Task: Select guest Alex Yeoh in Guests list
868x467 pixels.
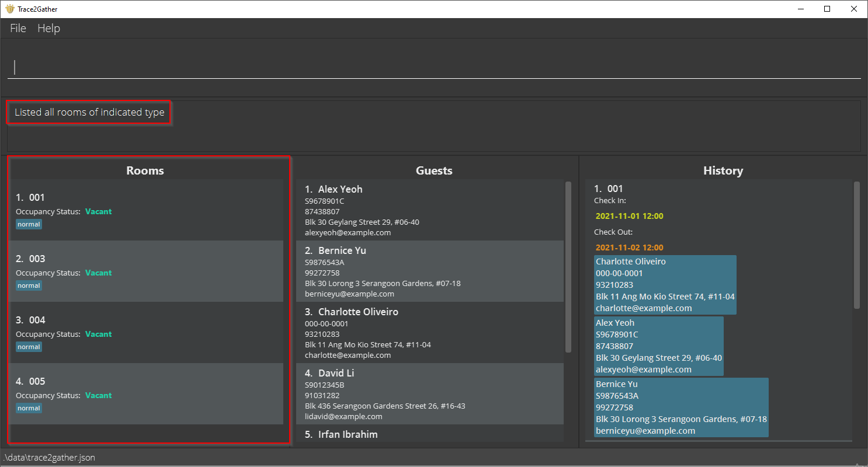Action: click(430, 210)
